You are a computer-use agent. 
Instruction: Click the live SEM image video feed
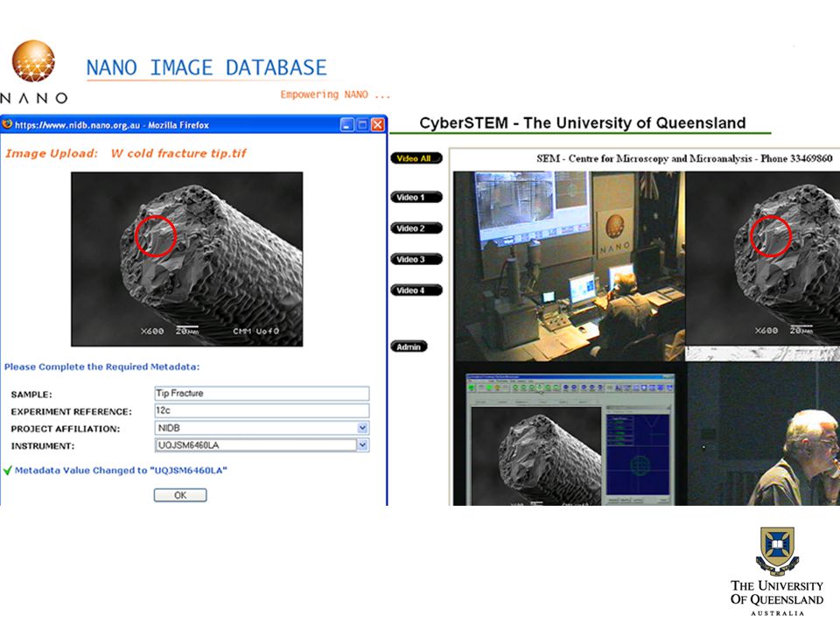pos(763,258)
